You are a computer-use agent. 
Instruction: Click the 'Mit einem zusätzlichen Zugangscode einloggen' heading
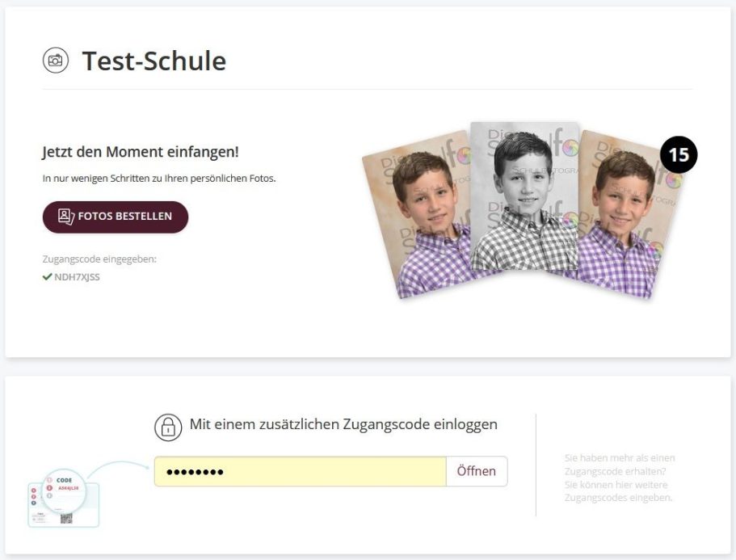[343, 424]
